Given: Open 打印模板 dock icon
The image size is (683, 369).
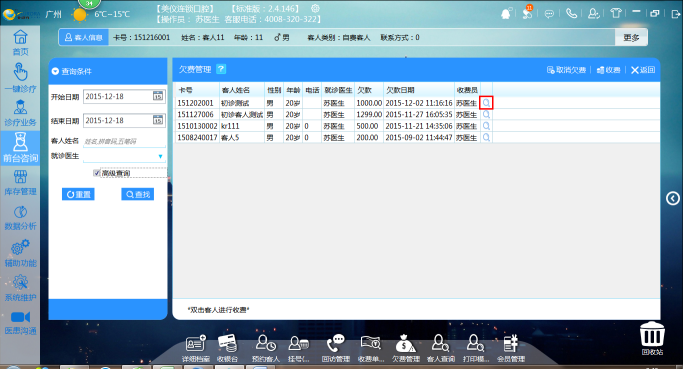Looking at the screenshot, I should pos(476,348).
